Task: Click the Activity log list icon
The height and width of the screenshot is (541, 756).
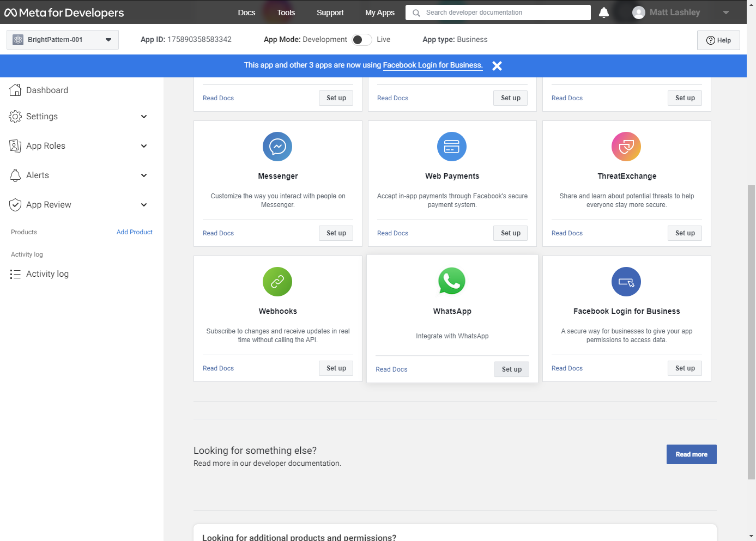Action: click(15, 274)
